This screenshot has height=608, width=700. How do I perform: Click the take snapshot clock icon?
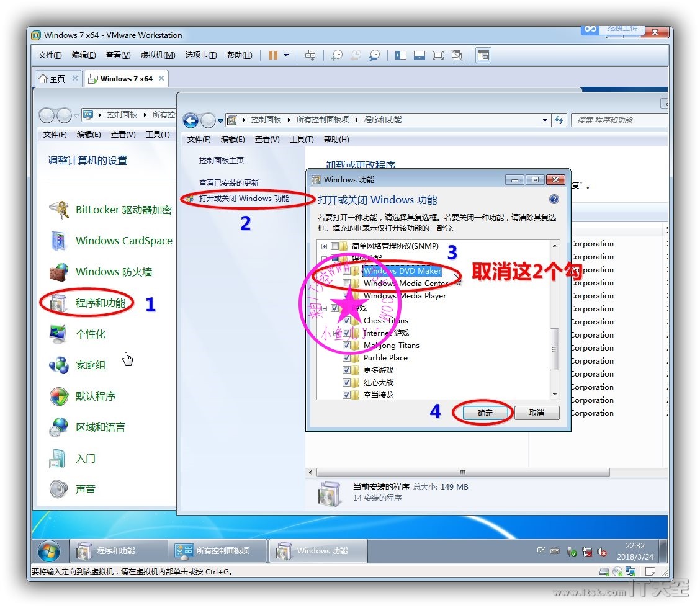[336, 55]
